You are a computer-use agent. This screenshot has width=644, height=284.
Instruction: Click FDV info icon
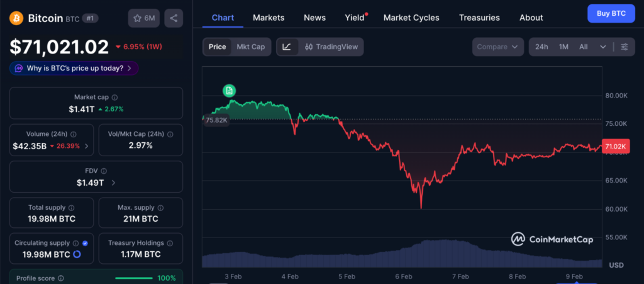click(x=104, y=171)
